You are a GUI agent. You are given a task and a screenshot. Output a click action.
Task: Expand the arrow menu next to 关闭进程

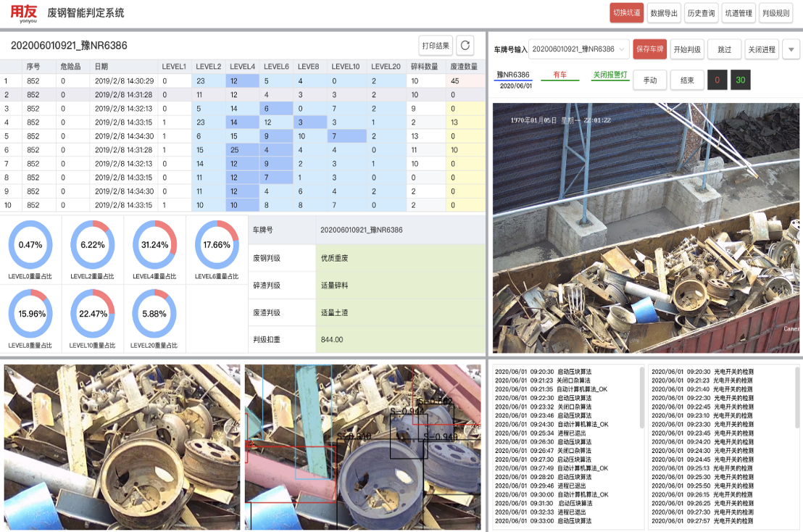coord(791,49)
